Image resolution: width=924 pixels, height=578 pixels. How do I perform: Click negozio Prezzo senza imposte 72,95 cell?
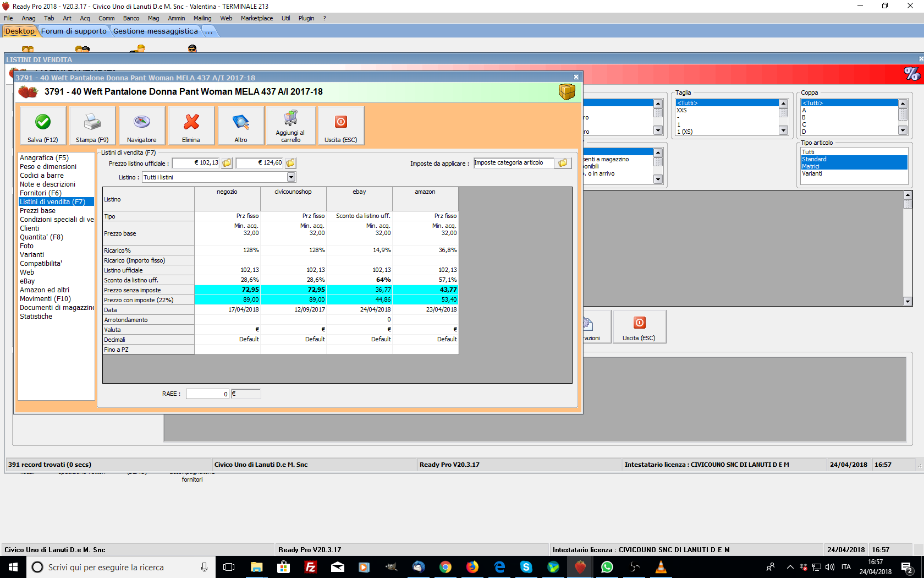click(x=227, y=290)
